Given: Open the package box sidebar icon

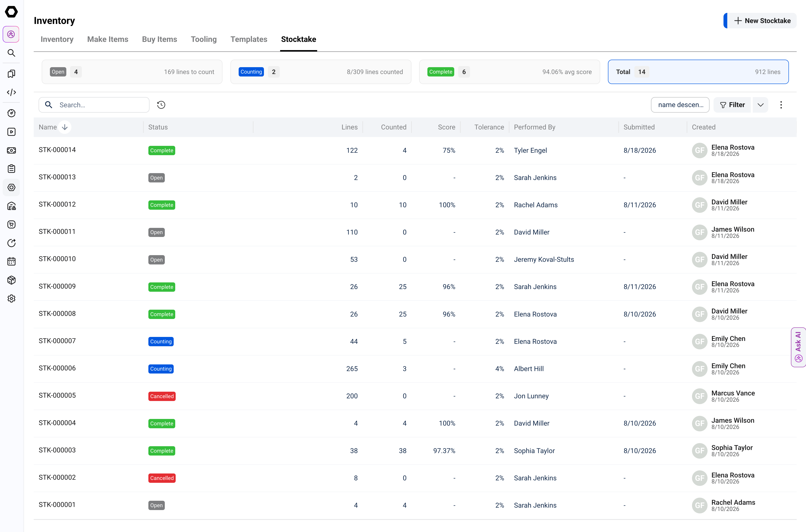Looking at the screenshot, I should click(12, 280).
